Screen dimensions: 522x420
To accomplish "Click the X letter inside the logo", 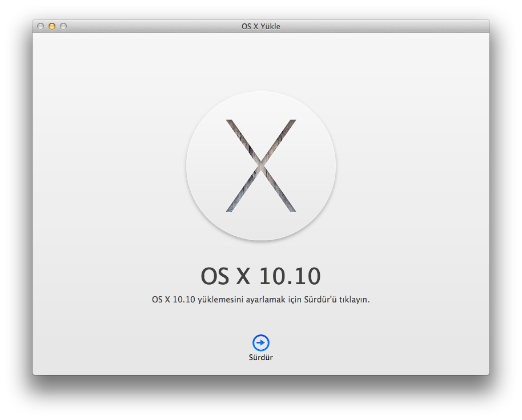I will coord(261,165).
